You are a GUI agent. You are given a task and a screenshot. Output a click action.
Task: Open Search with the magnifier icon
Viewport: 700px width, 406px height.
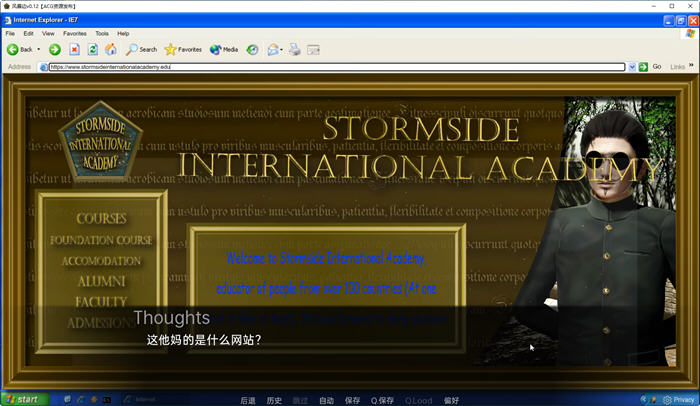pyautogui.click(x=141, y=49)
